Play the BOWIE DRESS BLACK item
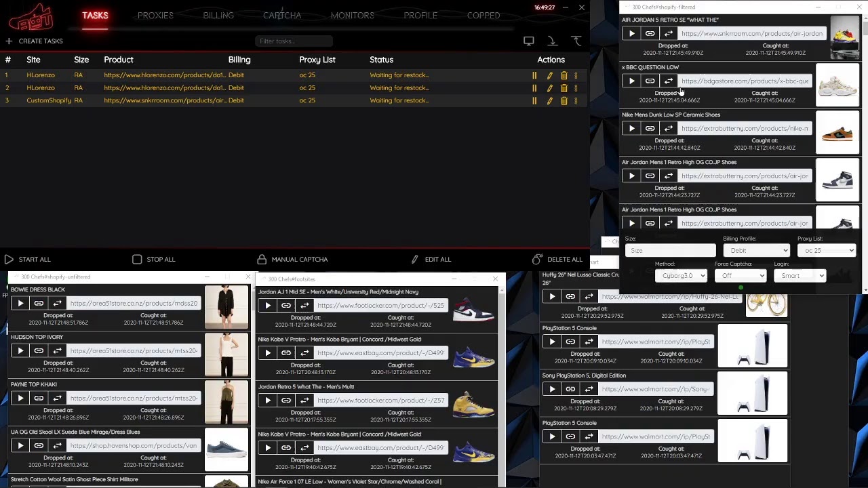Viewport: 868px width, 488px height. coord(20,303)
